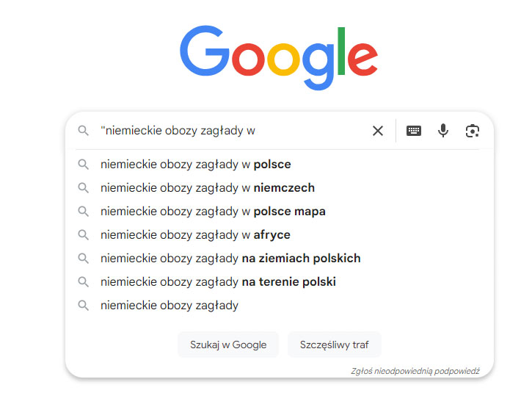Select suggestion "niemieckie obozy zagłady w polsce"
Viewport: 532px width, 393px height.
tap(196, 164)
